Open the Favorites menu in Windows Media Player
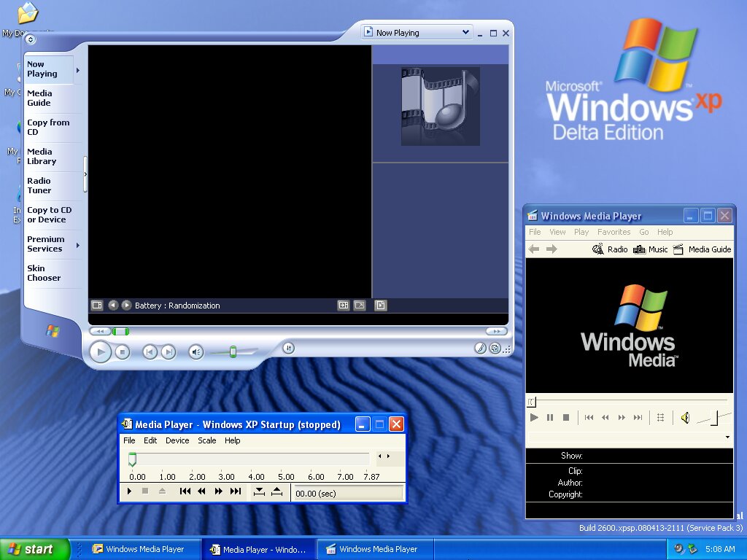The height and width of the screenshot is (560, 747). coord(614,232)
